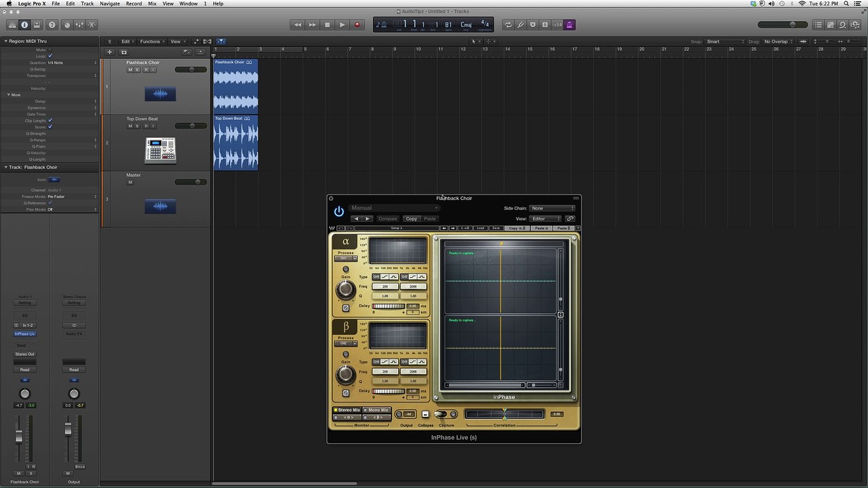
Task: Select Mono Mix monitor mode
Action: (x=376, y=410)
